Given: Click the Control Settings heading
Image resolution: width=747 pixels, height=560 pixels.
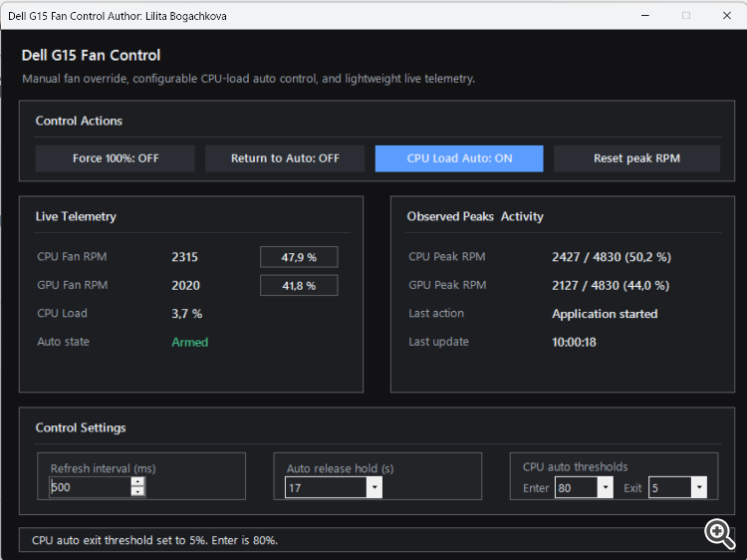Looking at the screenshot, I should coord(81,427).
